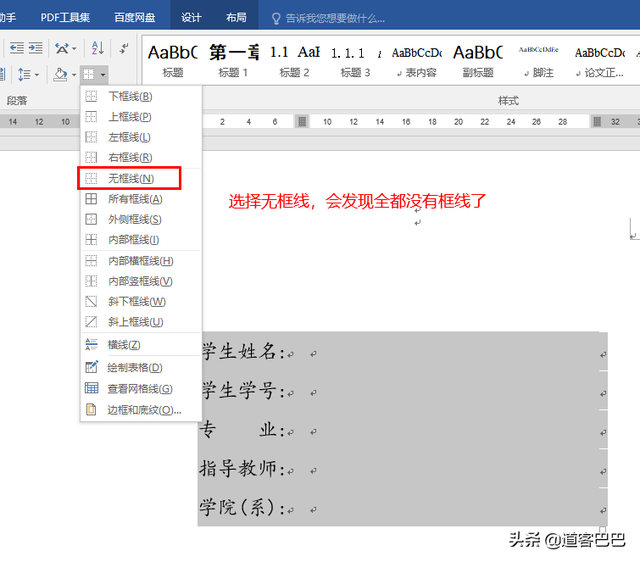Choose 上框线(P) top border

tap(141, 117)
